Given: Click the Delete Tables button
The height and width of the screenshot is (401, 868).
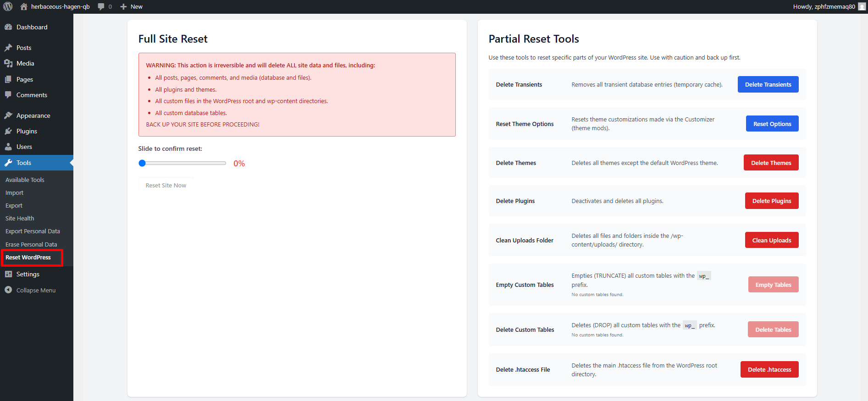Looking at the screenshot, I should click(x=774, y=330).
